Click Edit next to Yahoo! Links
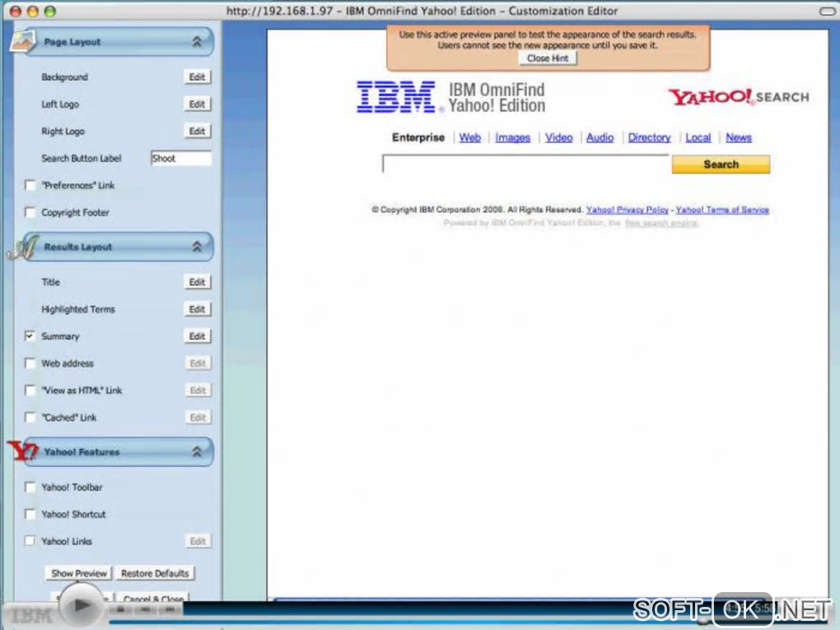 pyautogui.click(x=198, y=542)
